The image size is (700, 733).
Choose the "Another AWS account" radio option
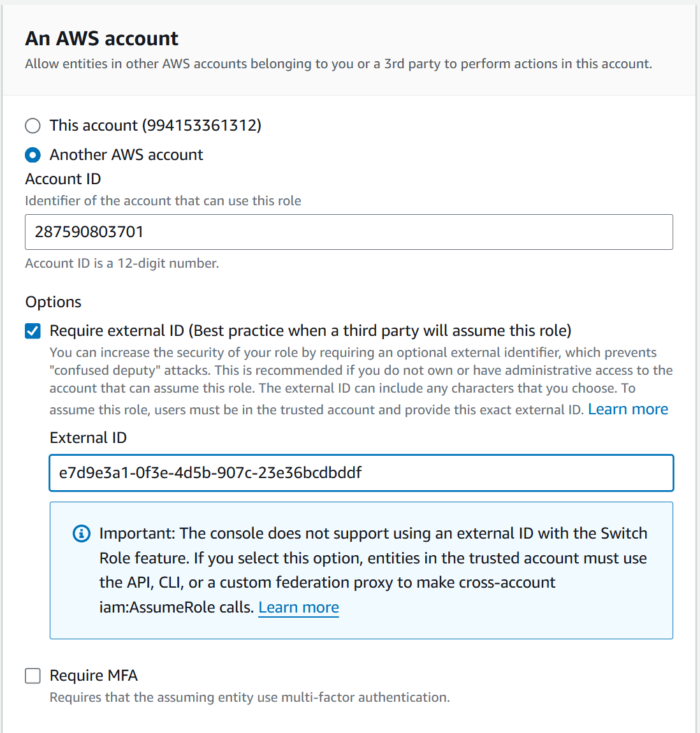coord(33,155)
